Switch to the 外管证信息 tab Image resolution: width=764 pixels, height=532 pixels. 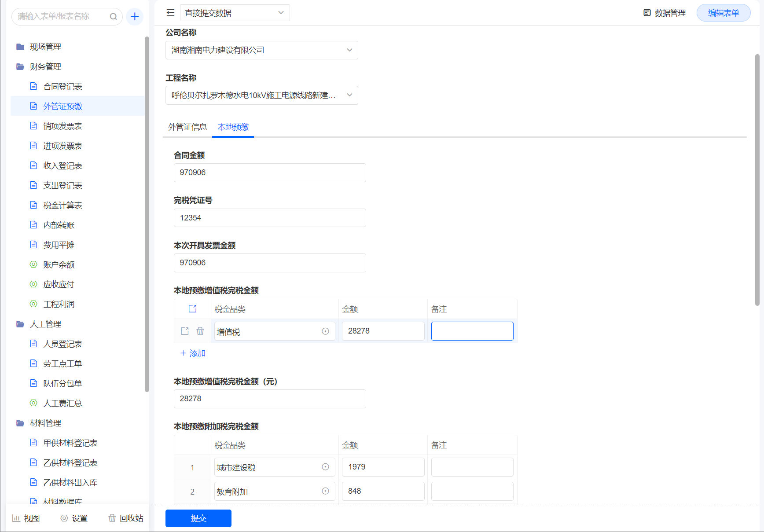tap(187, 127)
